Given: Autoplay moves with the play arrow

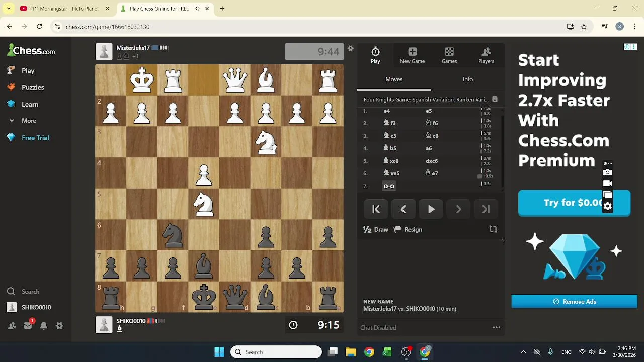Looking at the screenshot, I should (x=431, y=209).
